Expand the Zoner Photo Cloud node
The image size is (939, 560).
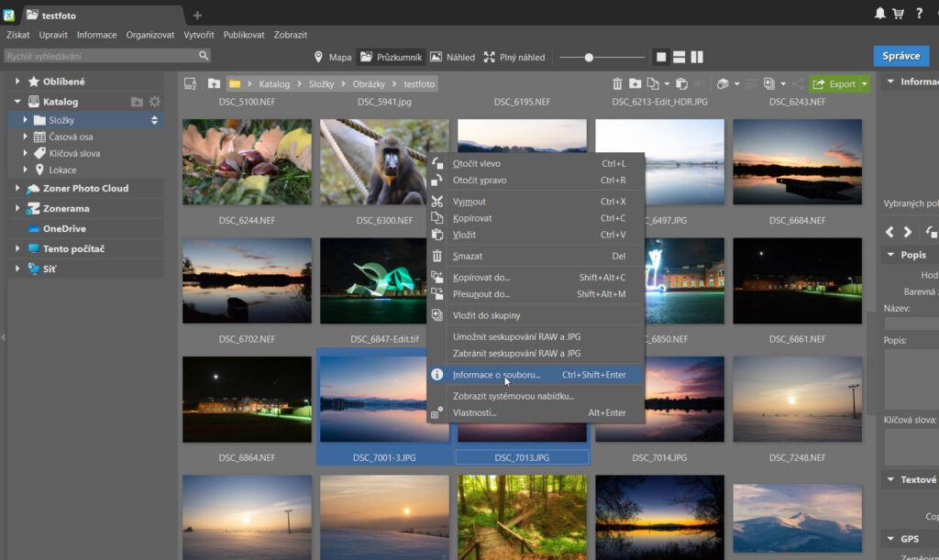point(17,188)
